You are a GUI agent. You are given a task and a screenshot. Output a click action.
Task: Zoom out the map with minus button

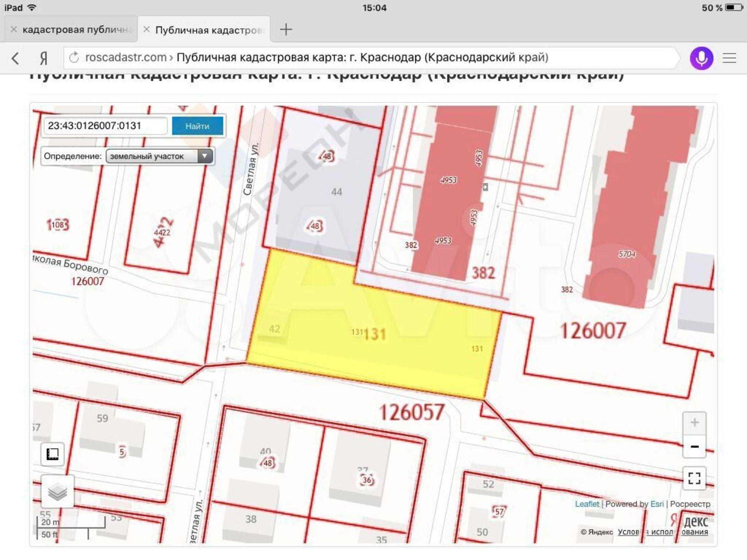pos(694,446)
